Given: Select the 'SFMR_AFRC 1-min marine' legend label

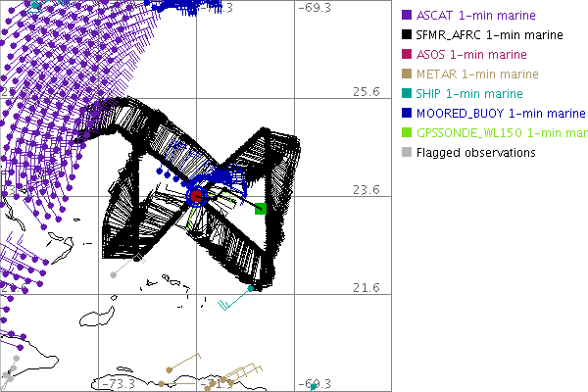Looking at the screenshot, I should point(489,35).
